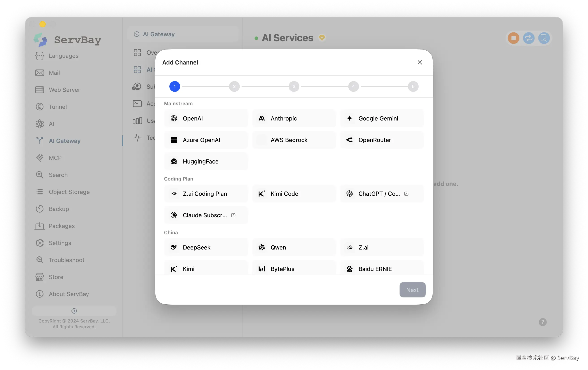Choose Anthropic as the channel provider
588x370 pixels.
point(294,118)
